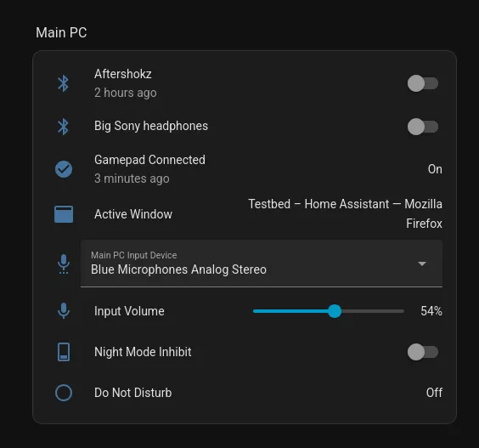This screenshot has height=448, width=479.
Task: Click the Main PC Input Device field label
Action: coord(134,255)
